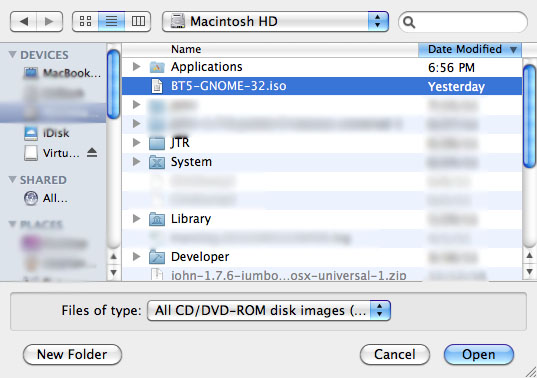Click the BT5-GNOME-32.iso file icon
Screen dimensions: 537x378
tap(157, 86)
